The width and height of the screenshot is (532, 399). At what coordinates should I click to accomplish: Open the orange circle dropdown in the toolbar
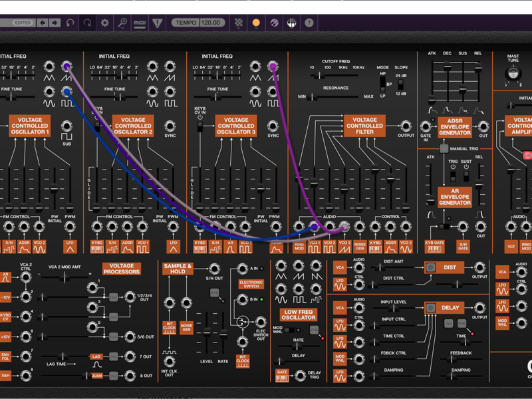[256, 23]
